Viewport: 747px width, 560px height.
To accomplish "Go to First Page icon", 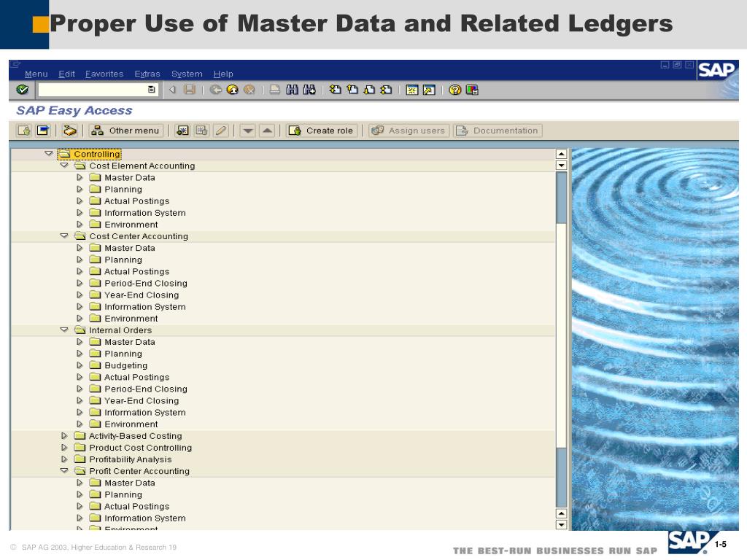I will (336, 90).
